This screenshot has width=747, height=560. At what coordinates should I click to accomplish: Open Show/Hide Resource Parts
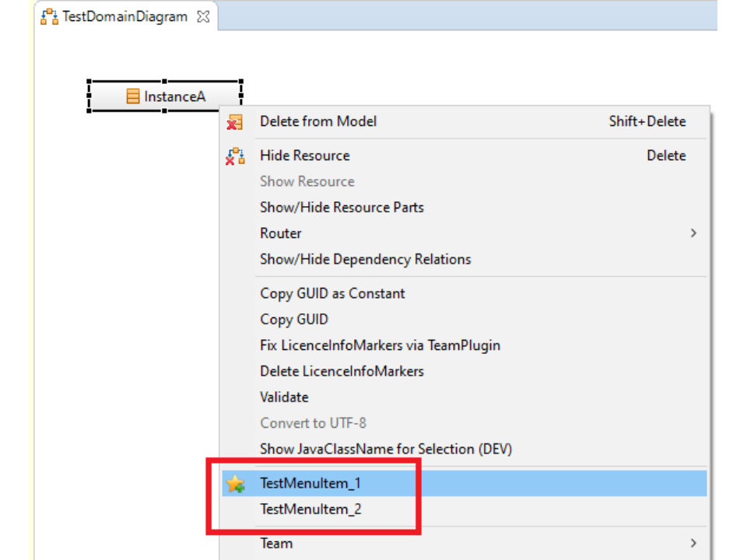[x=465, y=208]
